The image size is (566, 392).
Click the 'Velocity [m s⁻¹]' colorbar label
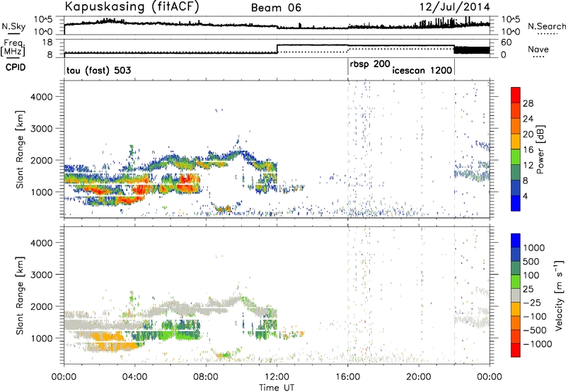click(559, 295)
